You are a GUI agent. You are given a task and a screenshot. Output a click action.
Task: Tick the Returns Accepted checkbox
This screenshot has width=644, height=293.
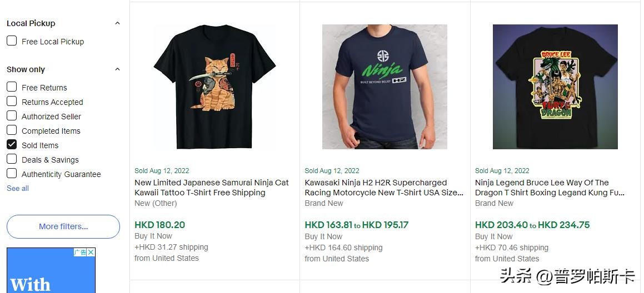coord(12,102)
